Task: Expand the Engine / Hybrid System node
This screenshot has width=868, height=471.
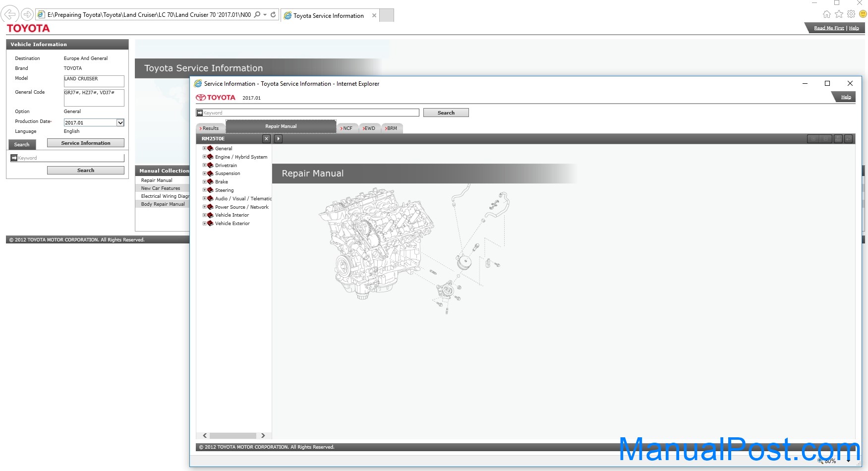Action: [x=204, y=157]
